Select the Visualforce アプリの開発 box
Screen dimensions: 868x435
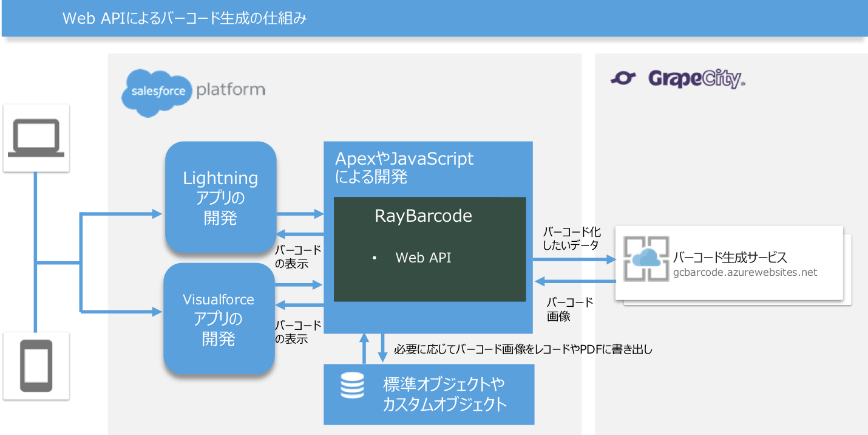219,318
